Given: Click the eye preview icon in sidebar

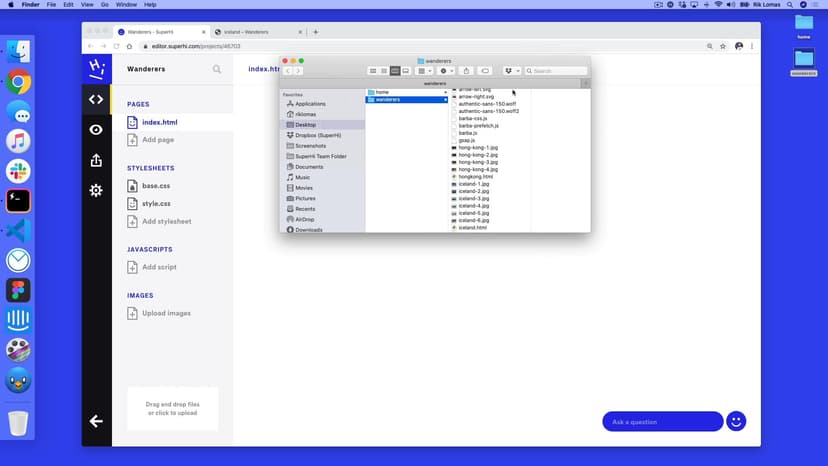Looking at the screenshot, I should tap(96, 130).
